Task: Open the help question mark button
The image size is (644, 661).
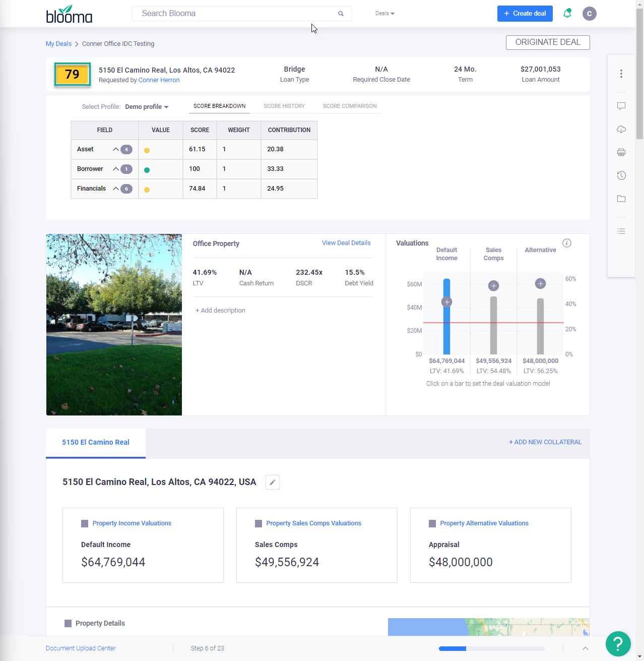Action: pyautogui.click(x=618, y=644)
